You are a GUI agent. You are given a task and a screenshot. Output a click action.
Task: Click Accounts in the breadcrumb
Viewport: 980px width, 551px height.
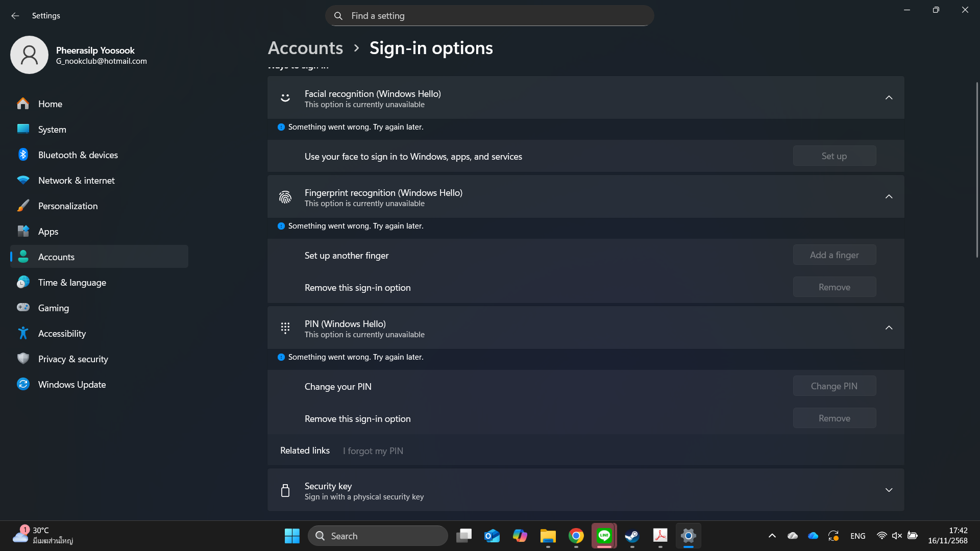pyautogui.click(x=305, y=48)
